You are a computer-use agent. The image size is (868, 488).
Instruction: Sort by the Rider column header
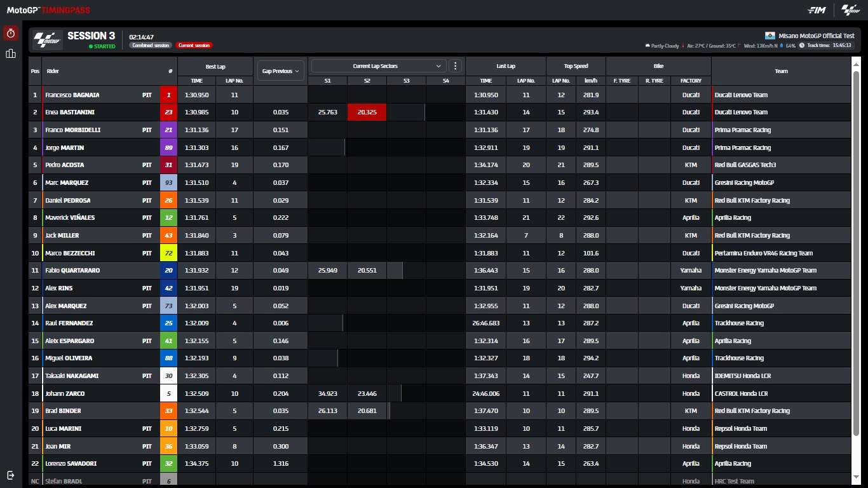[x=53, y=71]
